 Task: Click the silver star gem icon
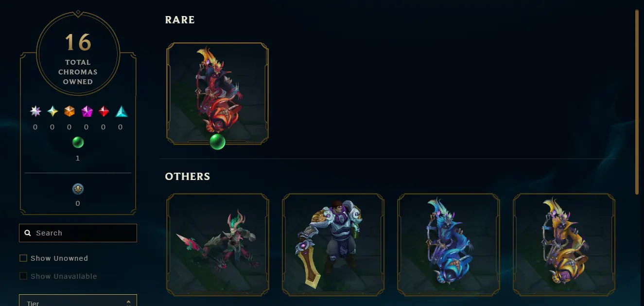point(35,111)
